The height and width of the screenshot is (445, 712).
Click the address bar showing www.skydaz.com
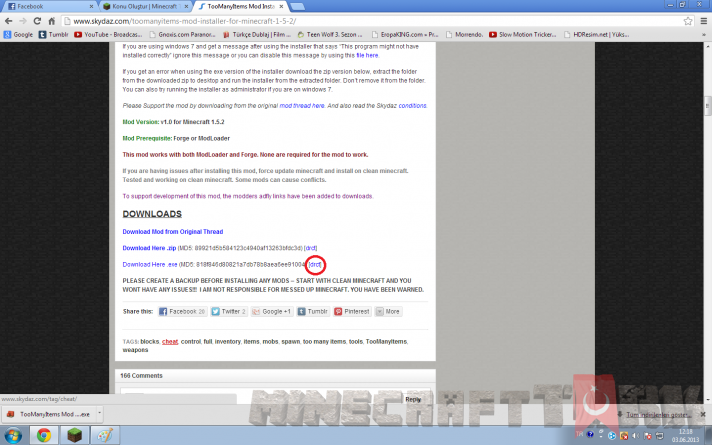(370, 21)
